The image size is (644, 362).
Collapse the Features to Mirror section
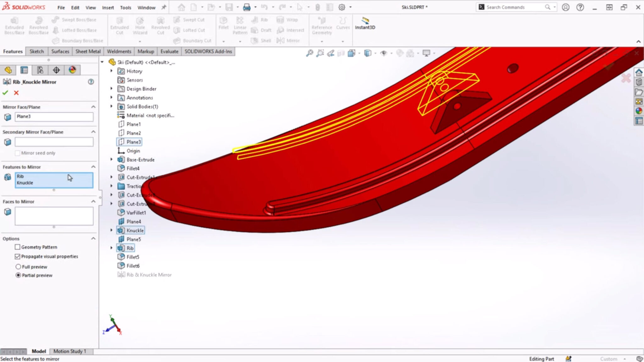pyautogui.click(x=93, y=167)
